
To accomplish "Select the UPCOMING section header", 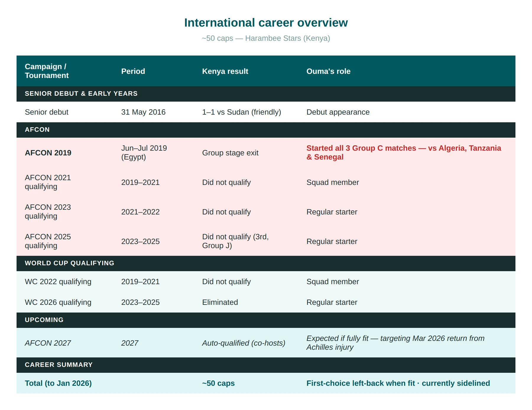I will pos(266,320).
